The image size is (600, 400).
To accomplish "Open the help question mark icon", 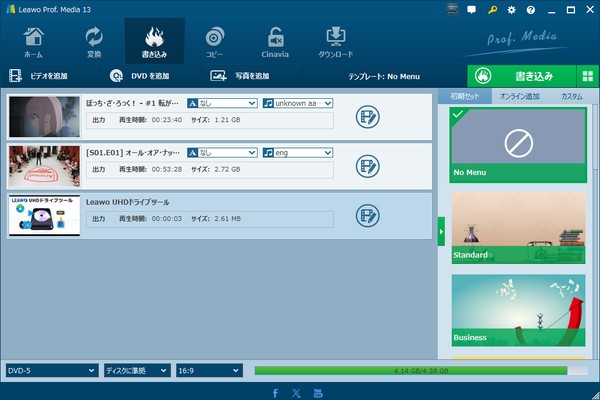I will point(531,10).
